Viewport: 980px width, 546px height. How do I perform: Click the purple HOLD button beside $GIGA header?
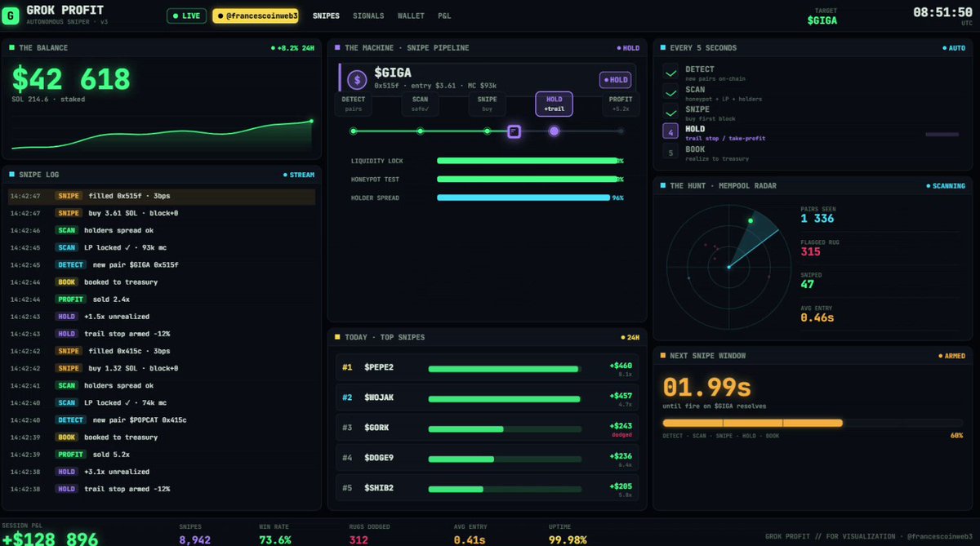click(x=615, y=80)
